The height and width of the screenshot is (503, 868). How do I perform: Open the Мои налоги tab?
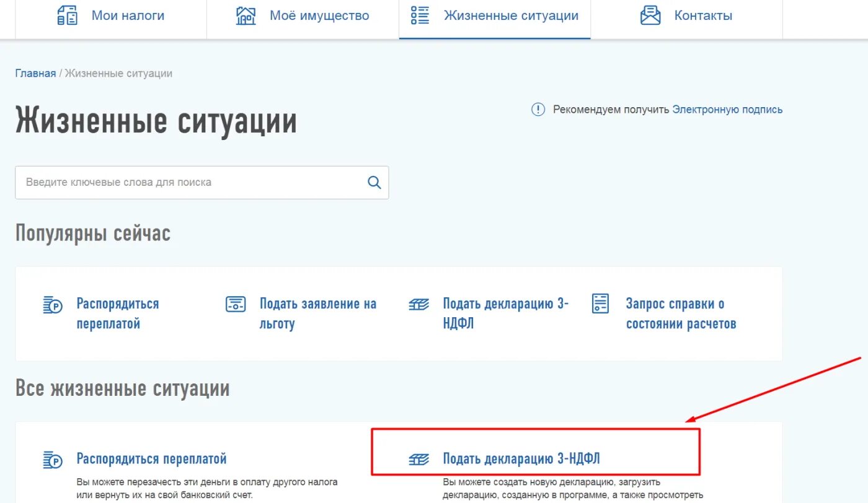(x=110, y=19)
